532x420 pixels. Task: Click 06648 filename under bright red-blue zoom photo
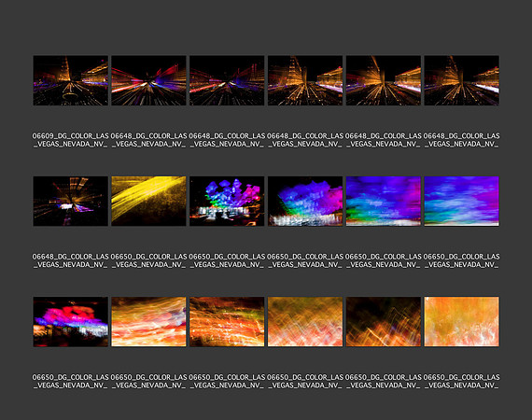point(148,140)
